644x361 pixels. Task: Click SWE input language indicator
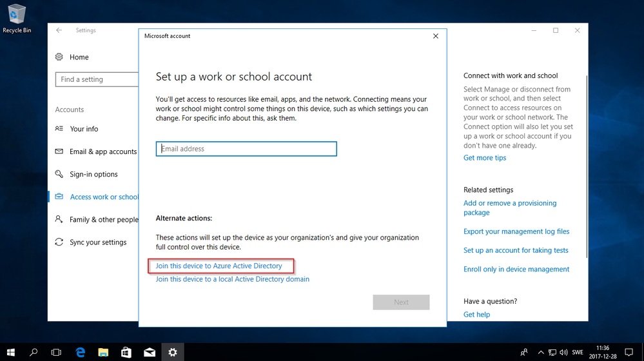tap(578, 352)
